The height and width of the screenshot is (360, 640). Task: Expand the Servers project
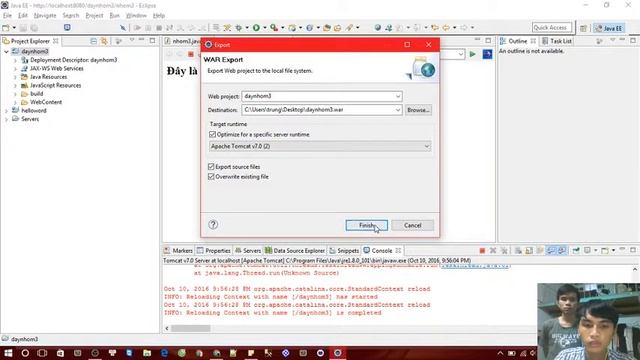point(7,119)
